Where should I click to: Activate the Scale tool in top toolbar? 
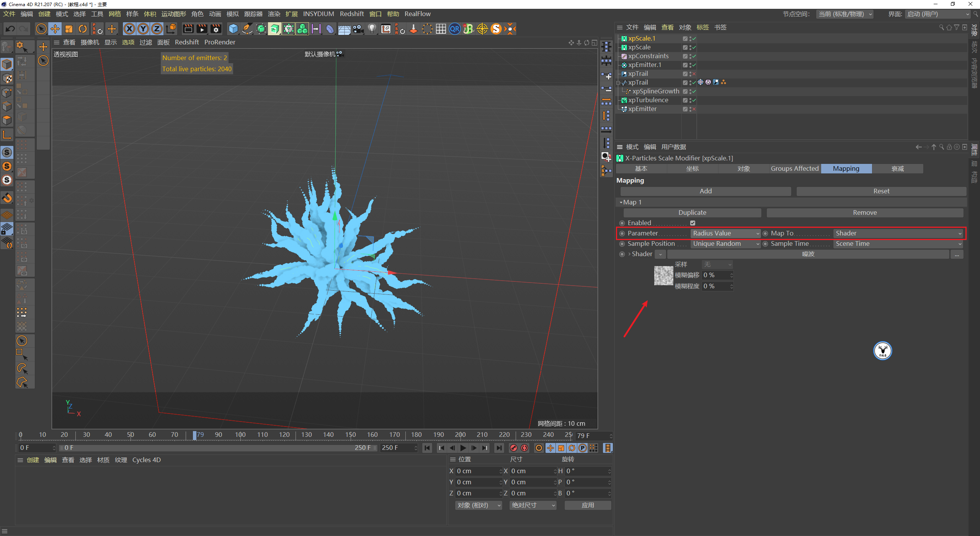tap(69, 29)
